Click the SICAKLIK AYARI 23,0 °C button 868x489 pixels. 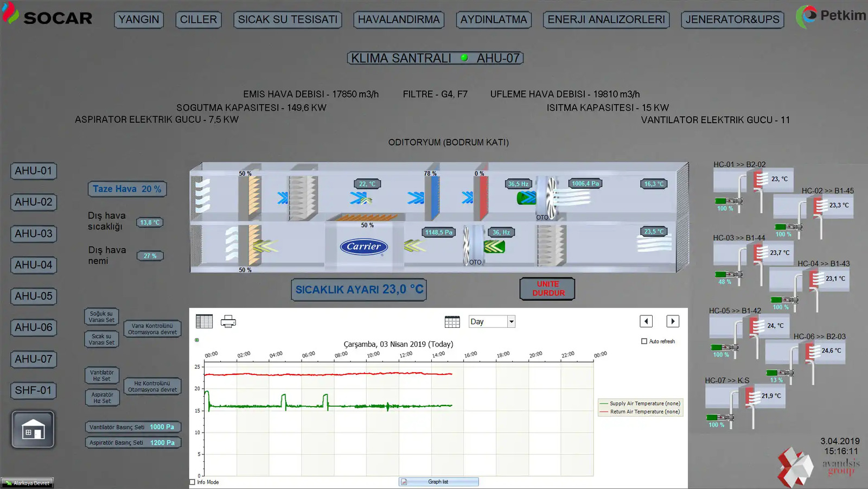tap(359, 290)
